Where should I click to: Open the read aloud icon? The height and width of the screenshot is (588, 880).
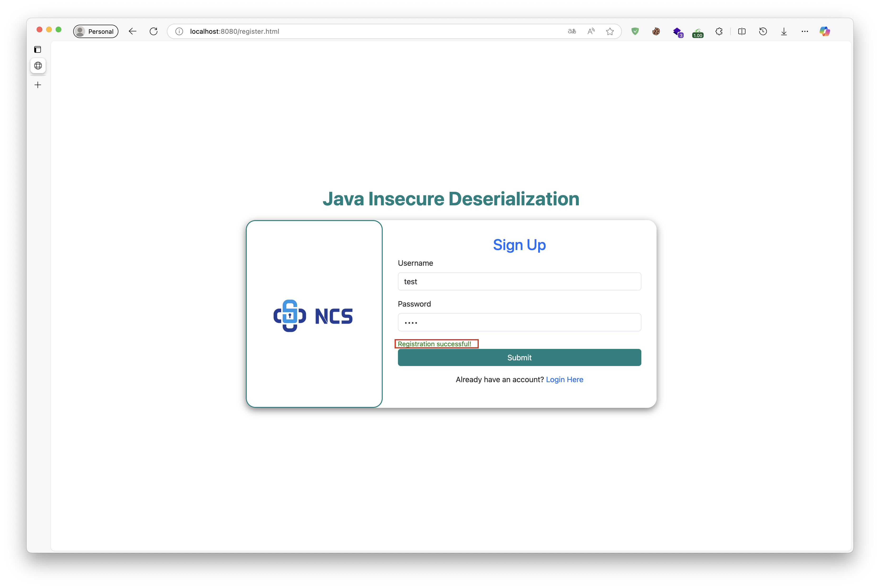tap(591, 32)
